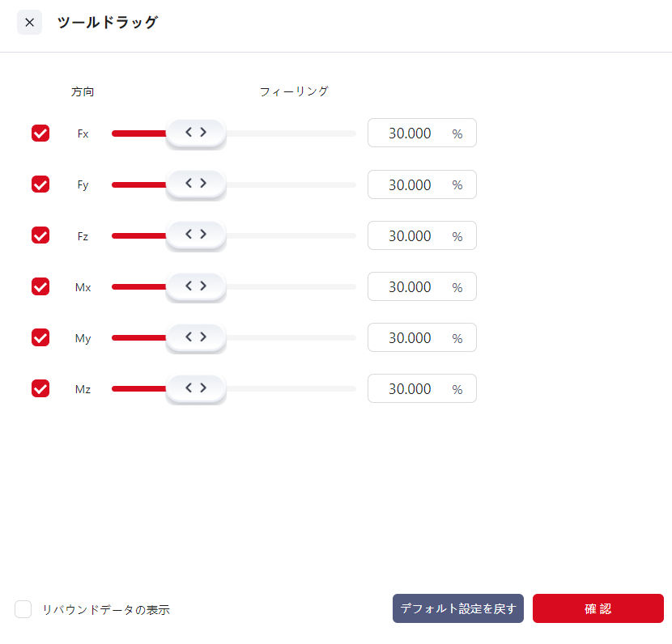
Task: Uncheck the Fy direction checkbox
Action: 40,184
